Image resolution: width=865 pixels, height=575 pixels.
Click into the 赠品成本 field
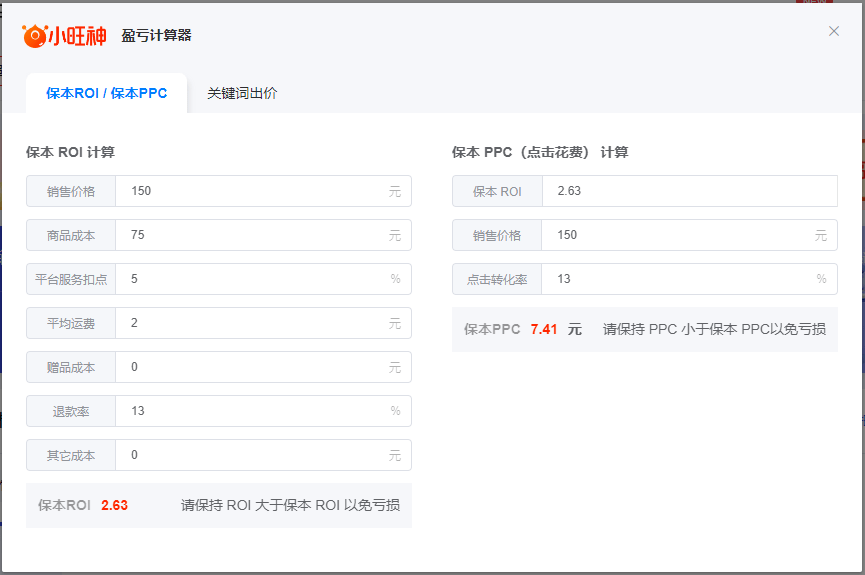coord(250,367)
